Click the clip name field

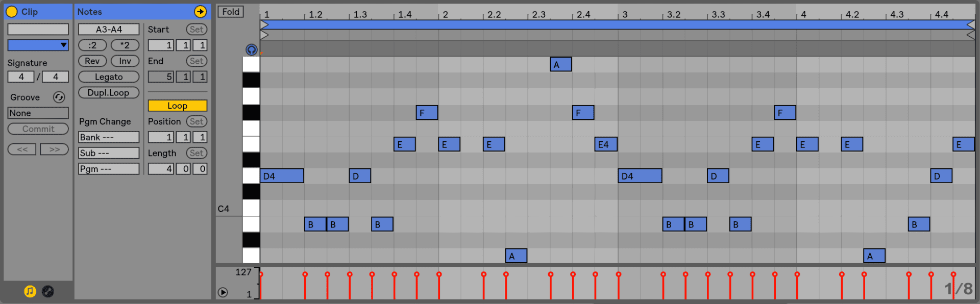38,29
